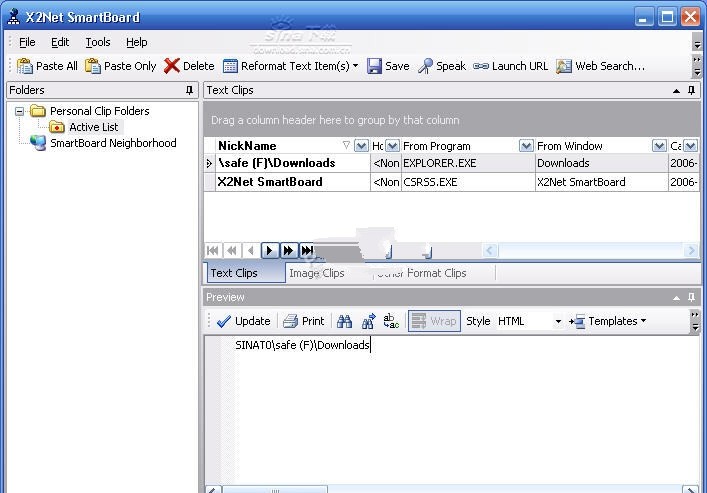Switch to the Other Format Clips tab
This screenshot has width=707, height=493.
tap(421, 273)
